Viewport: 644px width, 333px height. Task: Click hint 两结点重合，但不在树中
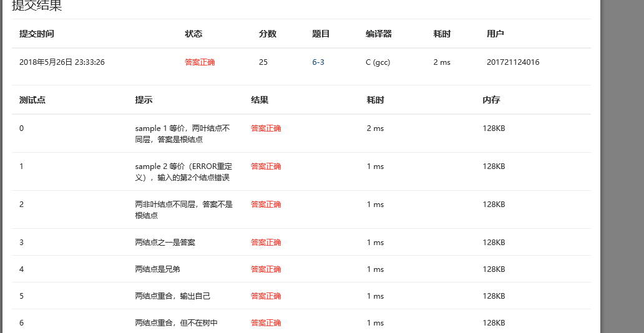click(x=176, y=323)
